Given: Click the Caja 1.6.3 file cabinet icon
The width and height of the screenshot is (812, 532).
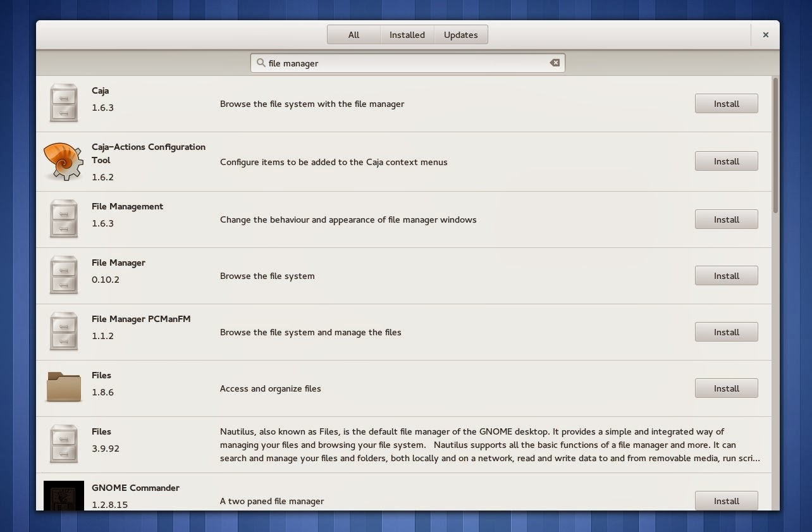Looking at the screenshot, I should [64, 102].
